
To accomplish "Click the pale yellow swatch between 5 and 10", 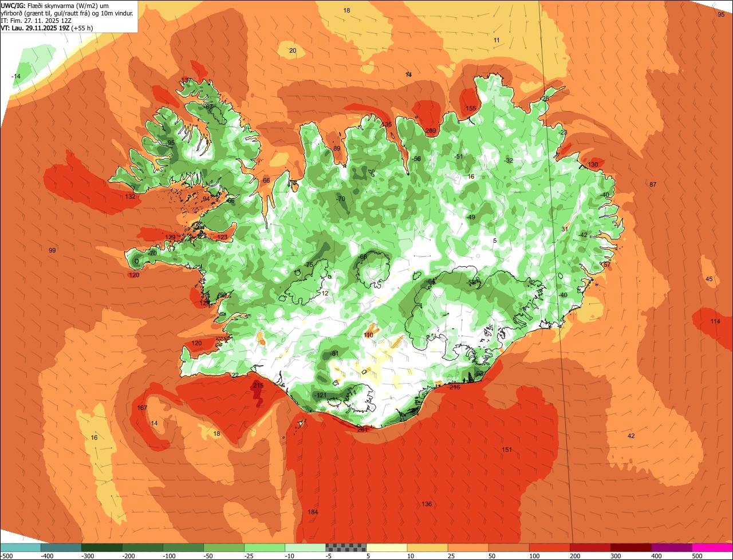I will 387,547.
